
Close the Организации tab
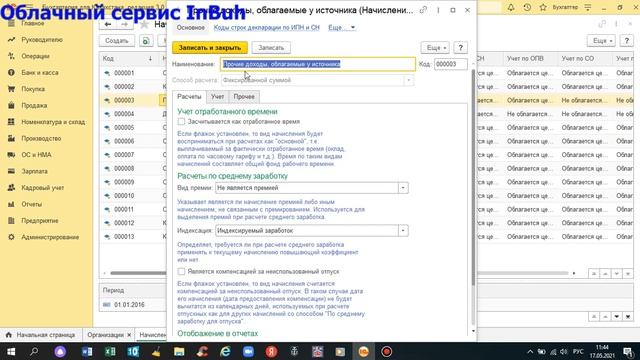(x=129, y=335)
